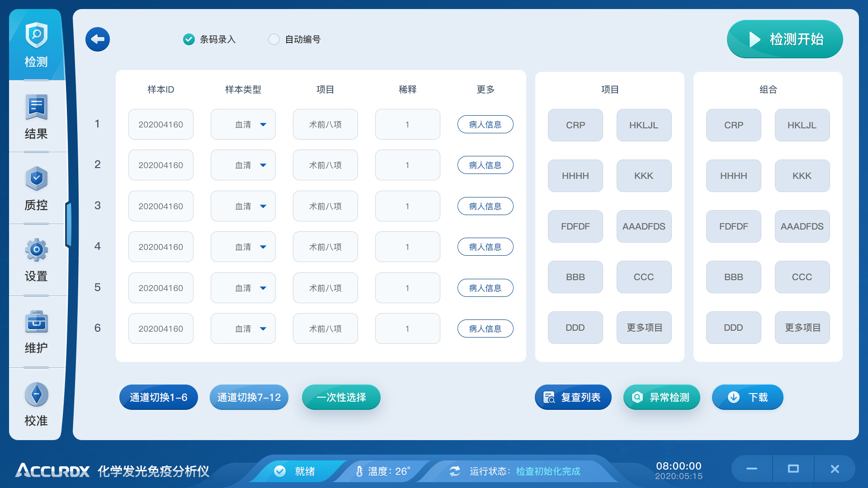
Task: Open the 设置 (settings) panel
Action: [36, 261]
